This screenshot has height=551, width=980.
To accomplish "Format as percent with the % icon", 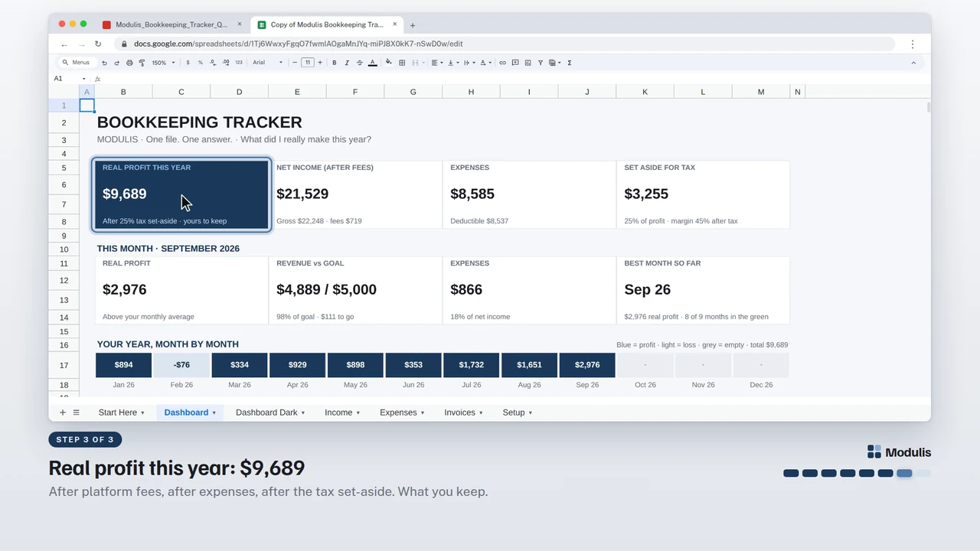I will click(x=201, y=63).
